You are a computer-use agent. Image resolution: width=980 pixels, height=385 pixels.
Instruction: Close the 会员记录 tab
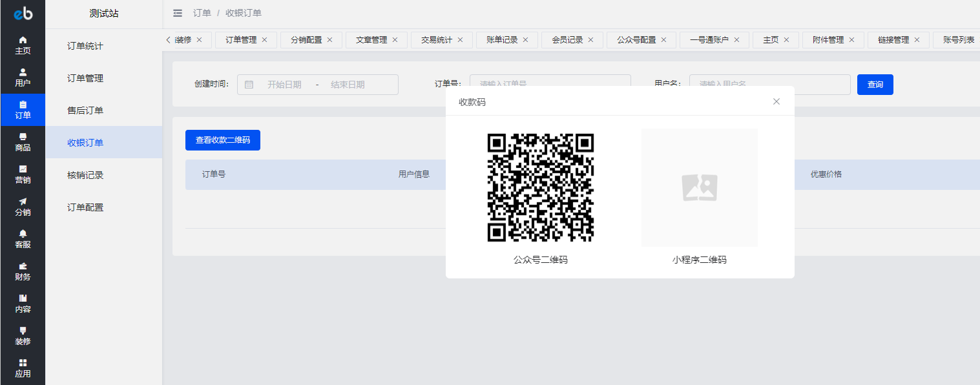click(x=590, y=40)
